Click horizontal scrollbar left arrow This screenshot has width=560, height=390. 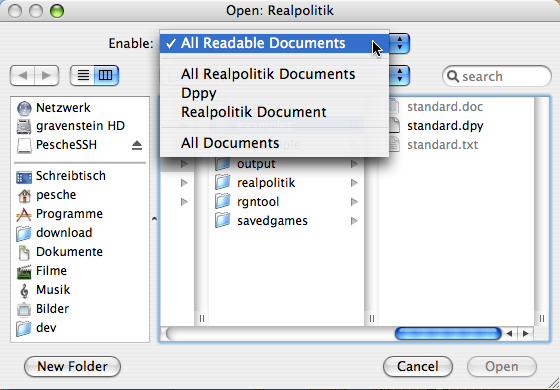pyautogui.click(x=509, y=334)
